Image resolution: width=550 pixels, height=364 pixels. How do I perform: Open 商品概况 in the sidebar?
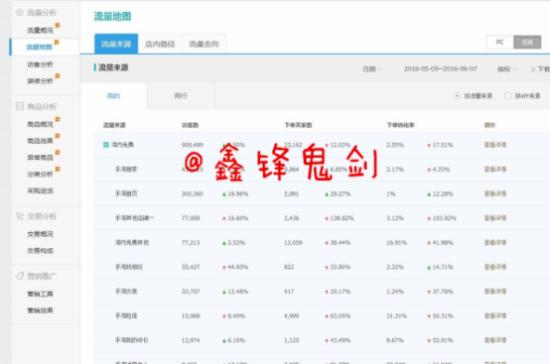coord(40,124)
